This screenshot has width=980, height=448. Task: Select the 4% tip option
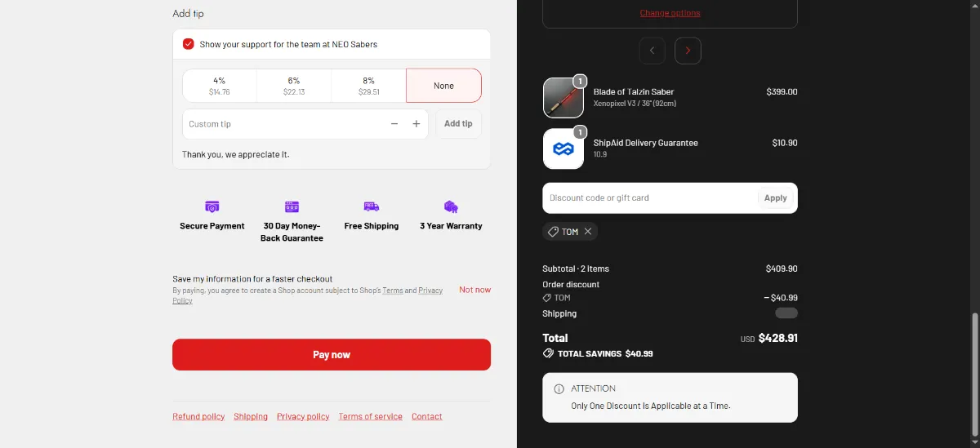220,86
